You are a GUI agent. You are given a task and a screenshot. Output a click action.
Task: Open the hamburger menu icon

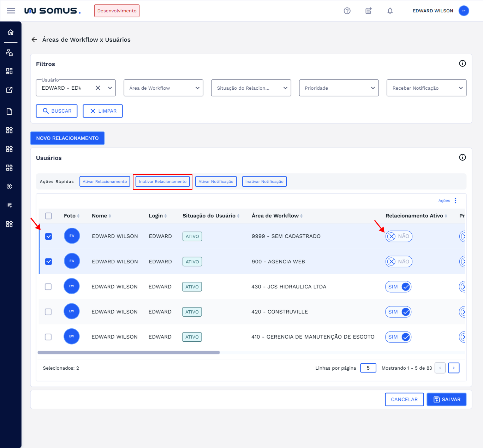click(11, 11)
